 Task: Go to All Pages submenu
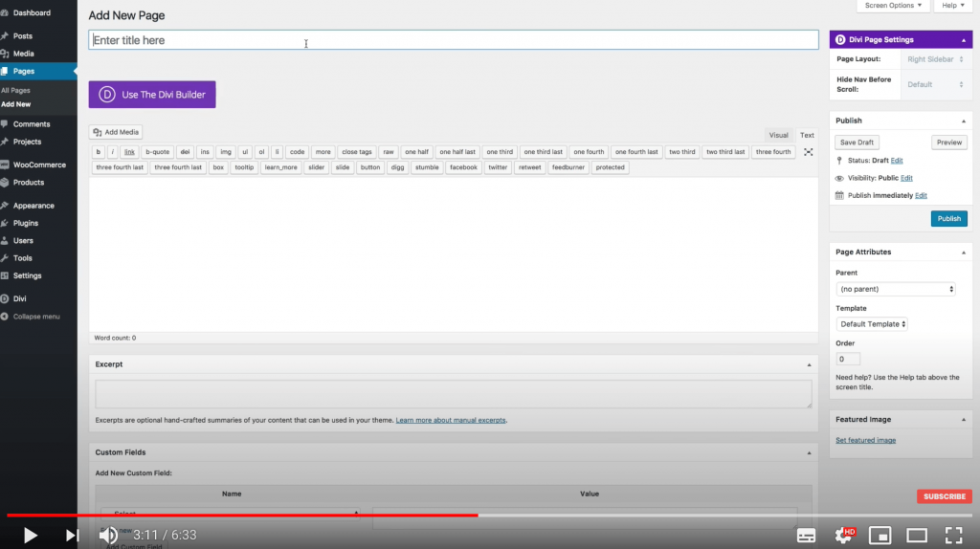tap(15, 91)
